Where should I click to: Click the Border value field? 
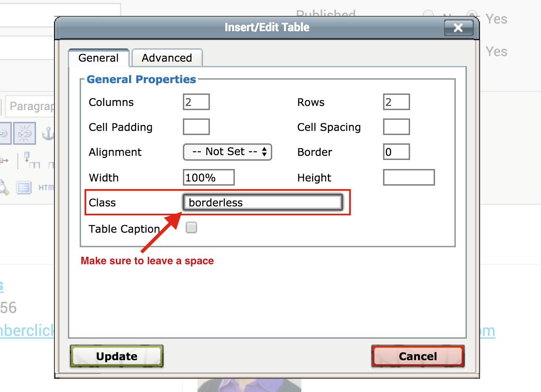[x=396, y=152]
